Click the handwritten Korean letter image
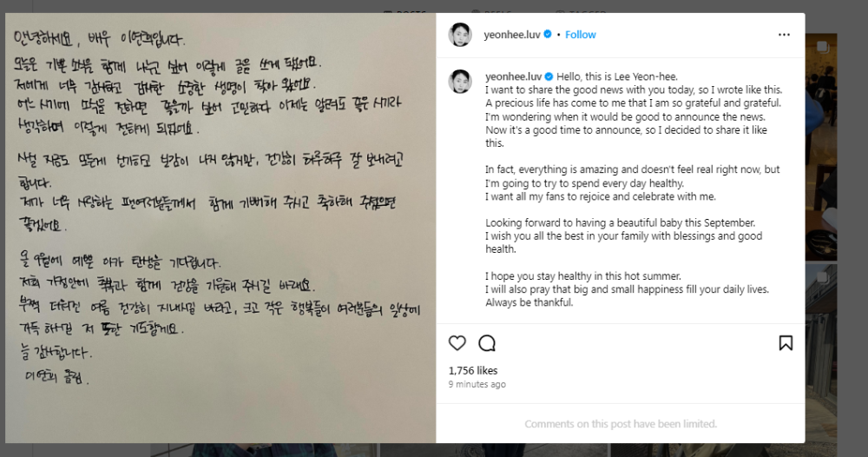Viewport: 868px width, 457px height. point(220,228)
